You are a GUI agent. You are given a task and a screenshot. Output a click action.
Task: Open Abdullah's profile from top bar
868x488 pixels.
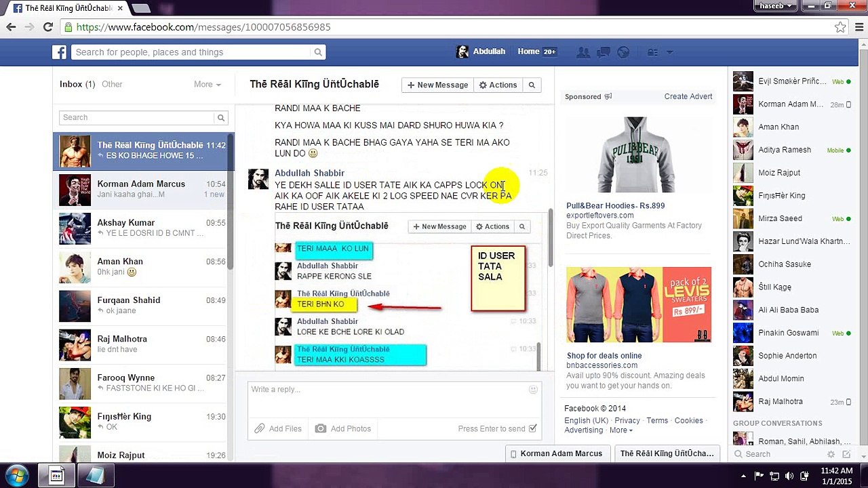click(481, 52)
